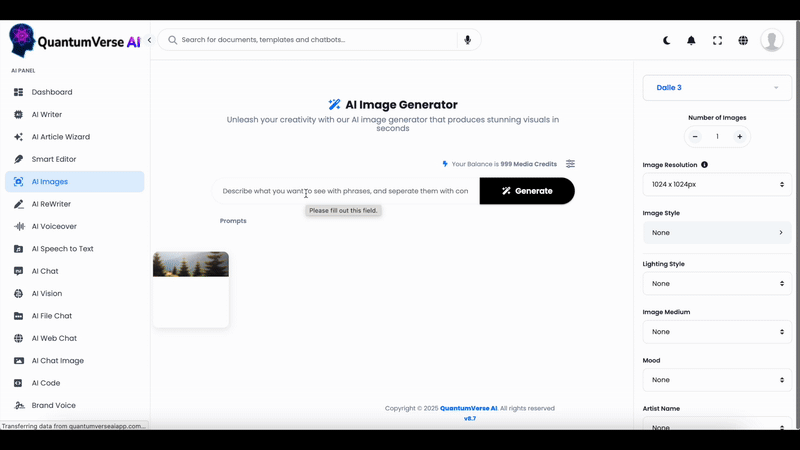Click the settings sliders icon near balance
The width and height of the screenshot is (800, 450).
[x=570, y=164]
